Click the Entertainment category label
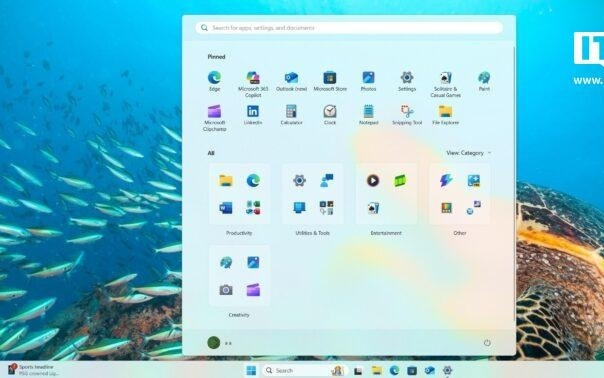 click(386, 233)
